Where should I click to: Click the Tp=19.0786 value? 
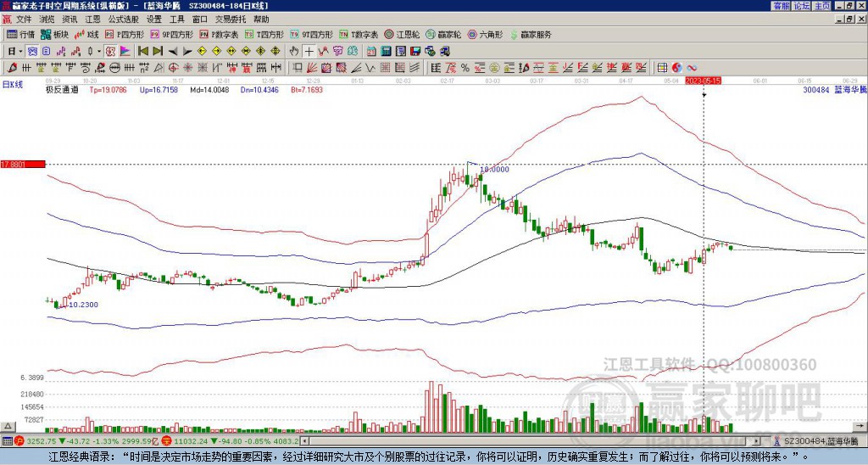coord(108,89)
